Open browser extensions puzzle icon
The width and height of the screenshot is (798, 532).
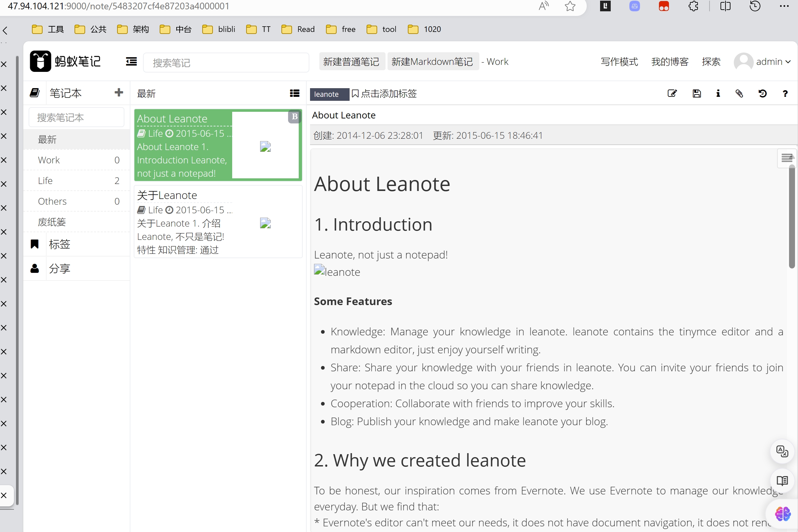693,6
